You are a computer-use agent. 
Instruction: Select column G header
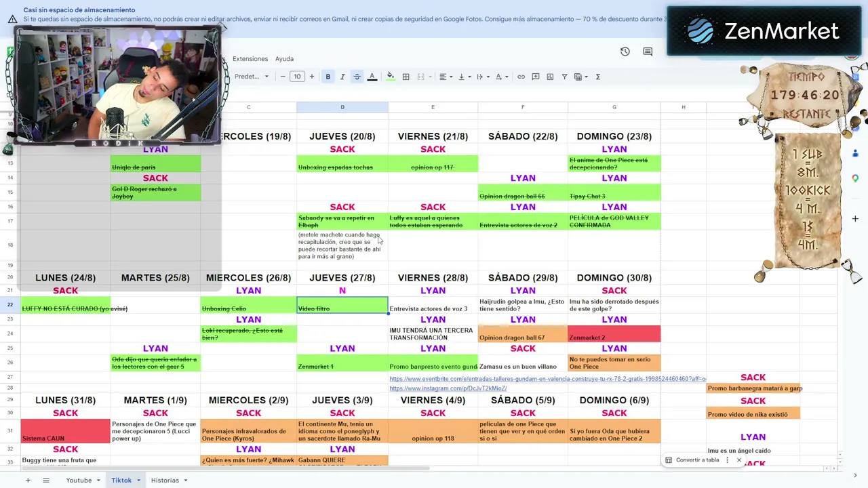tap(614, 107)
